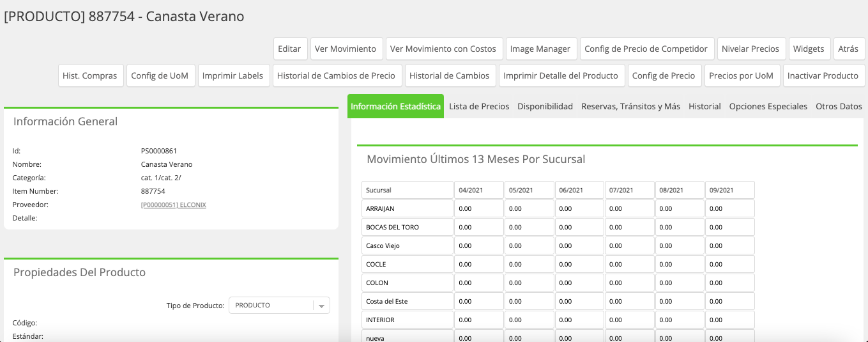The width and height of the screenshot is (868, 342).
Task: Switch to the Historial tab
Action: click(704, 106)
